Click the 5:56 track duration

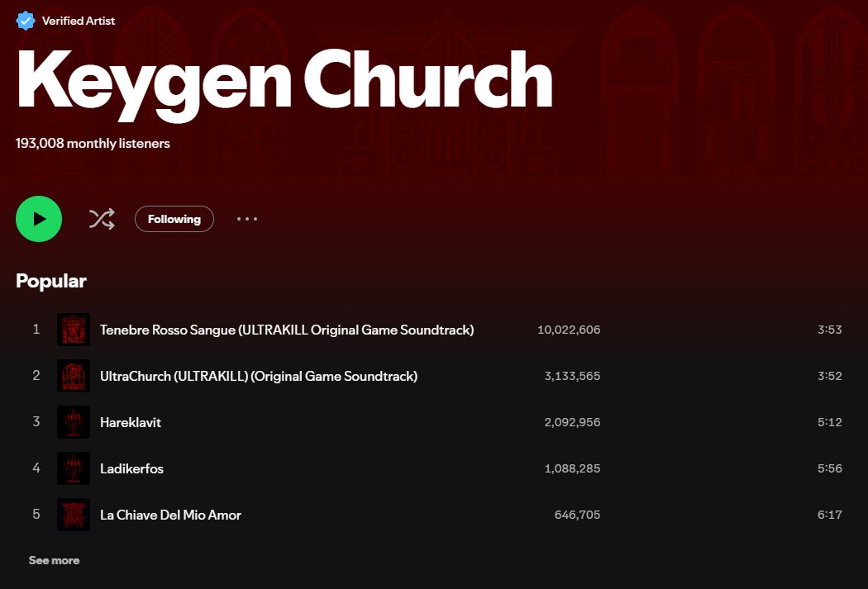pyautogui.click(x=830, y=468)
